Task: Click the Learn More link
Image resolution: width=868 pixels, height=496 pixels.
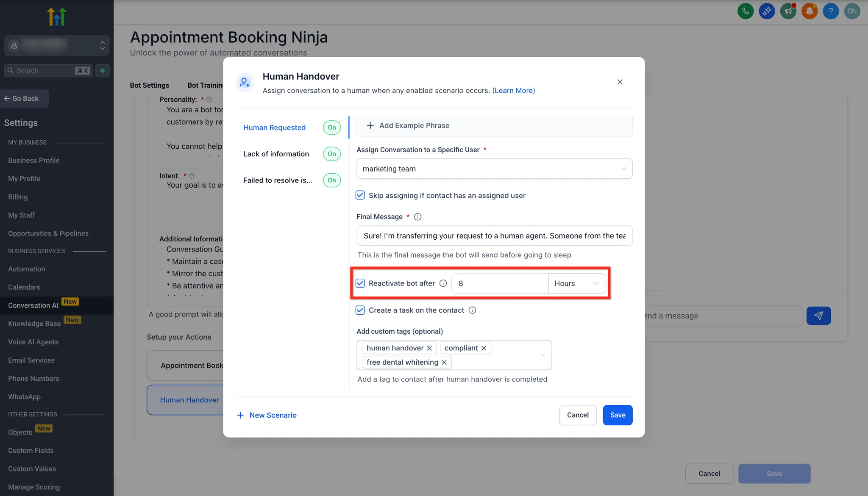Action: point(513,91)
